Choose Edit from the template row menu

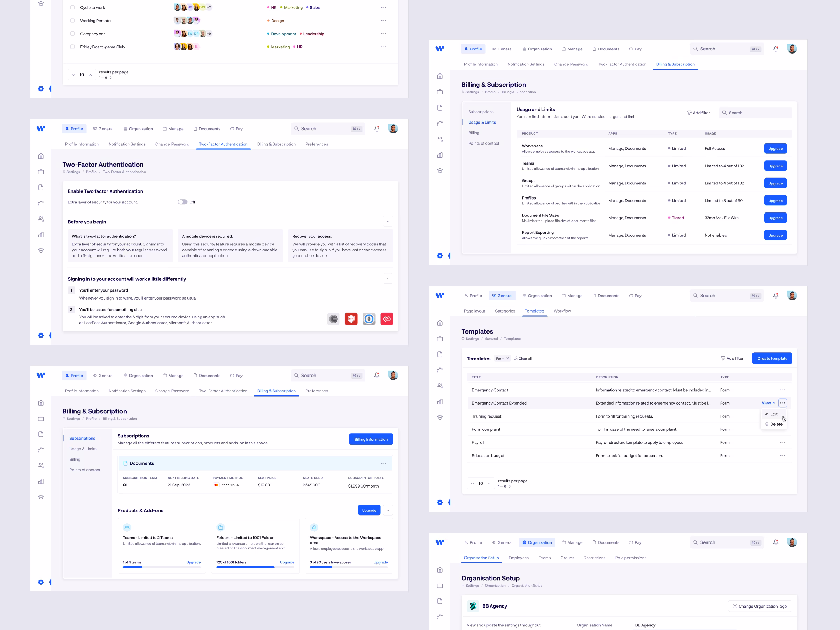coord(773,414)
